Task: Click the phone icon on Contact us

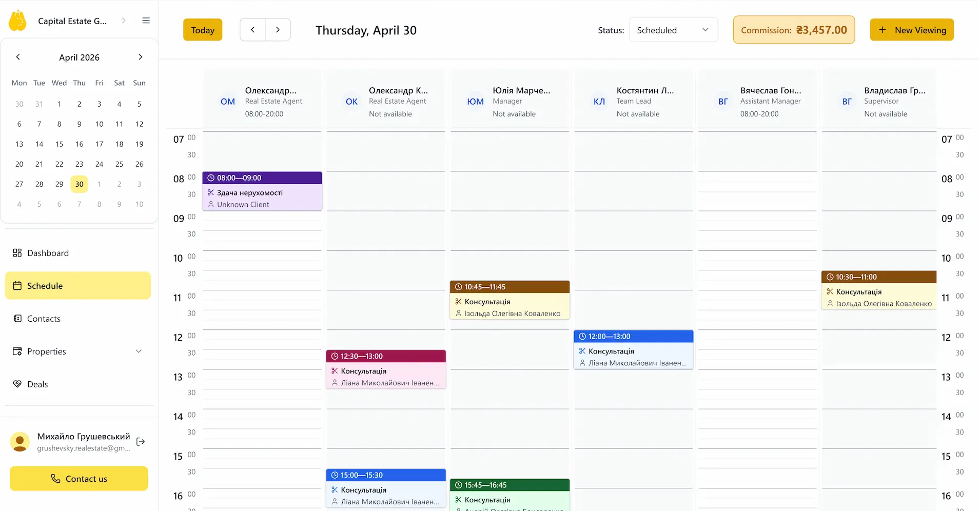Action: [x=55, y=479]
